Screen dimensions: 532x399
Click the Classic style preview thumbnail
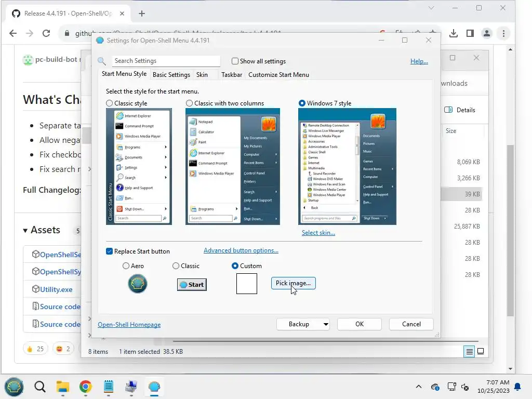coord(139,167)
